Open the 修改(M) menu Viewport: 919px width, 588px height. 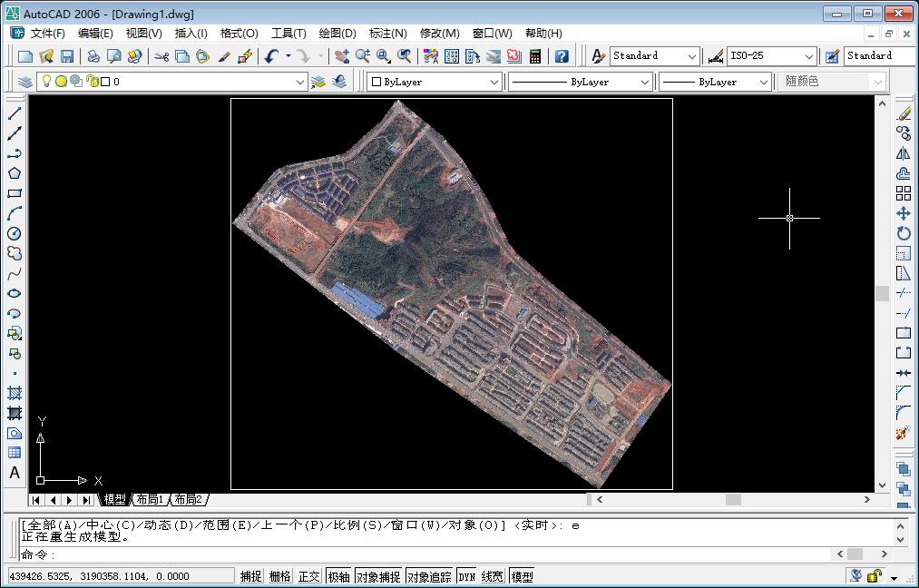(x=440, y=34)
